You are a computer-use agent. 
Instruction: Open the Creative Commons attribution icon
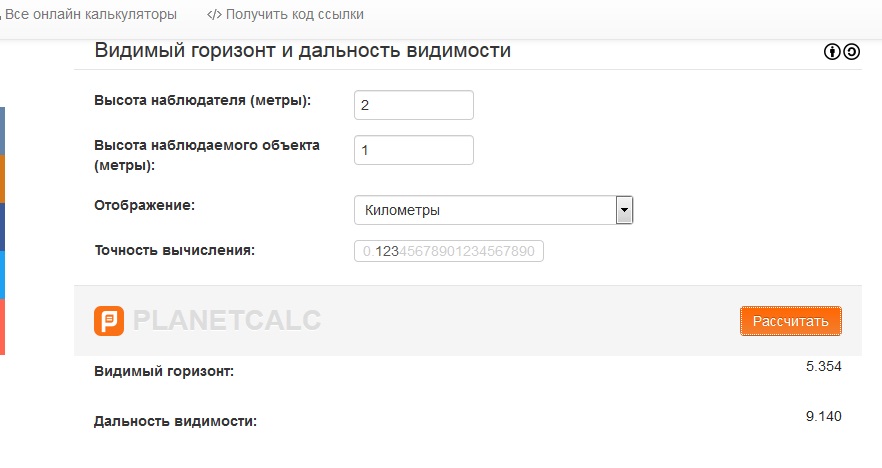tap(832, 52)
